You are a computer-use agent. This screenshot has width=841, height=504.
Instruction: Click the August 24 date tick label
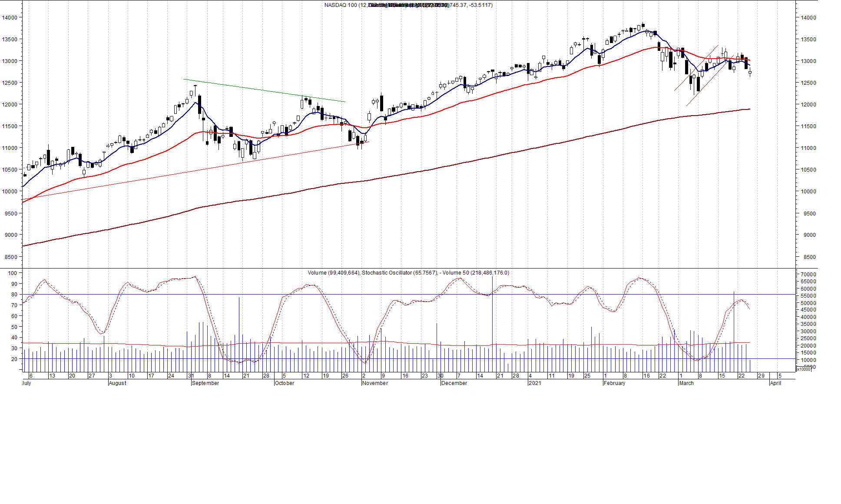click(171, 376)
